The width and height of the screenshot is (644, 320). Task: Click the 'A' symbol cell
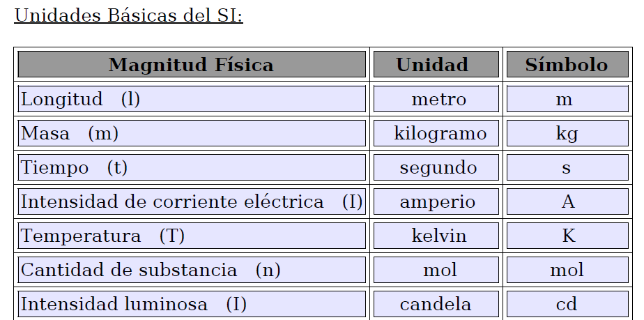coord(567,201)
